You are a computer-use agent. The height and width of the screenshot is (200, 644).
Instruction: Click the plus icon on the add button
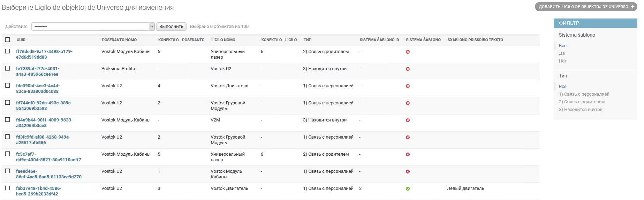pyautogui.click(x=632, y=7)
